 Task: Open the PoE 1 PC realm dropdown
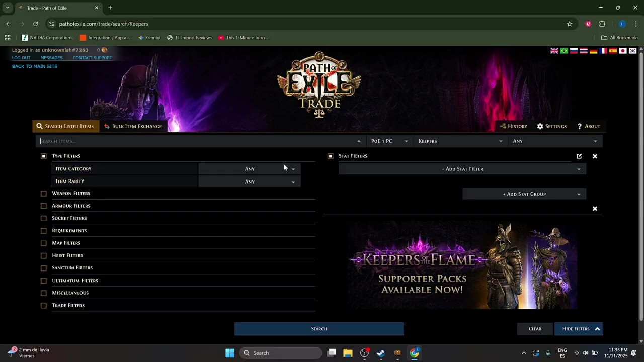click(389, 141)
